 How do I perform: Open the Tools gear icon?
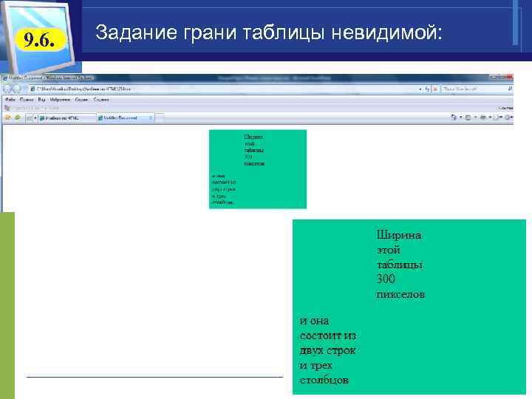tap(508, 117)
